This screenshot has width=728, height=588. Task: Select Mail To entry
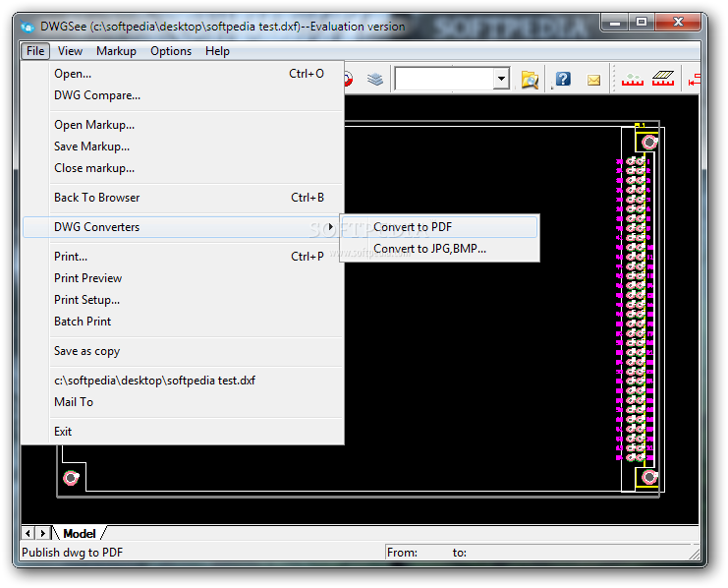(x=184, y=402)
